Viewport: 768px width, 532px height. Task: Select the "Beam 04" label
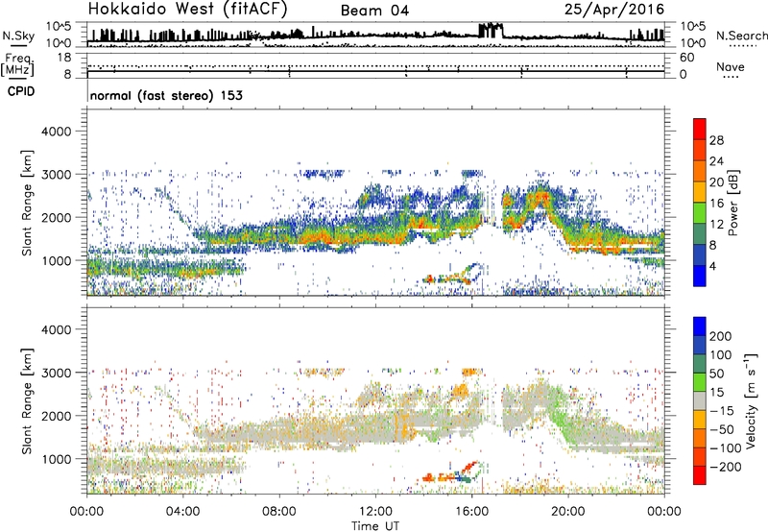(374, 11)
